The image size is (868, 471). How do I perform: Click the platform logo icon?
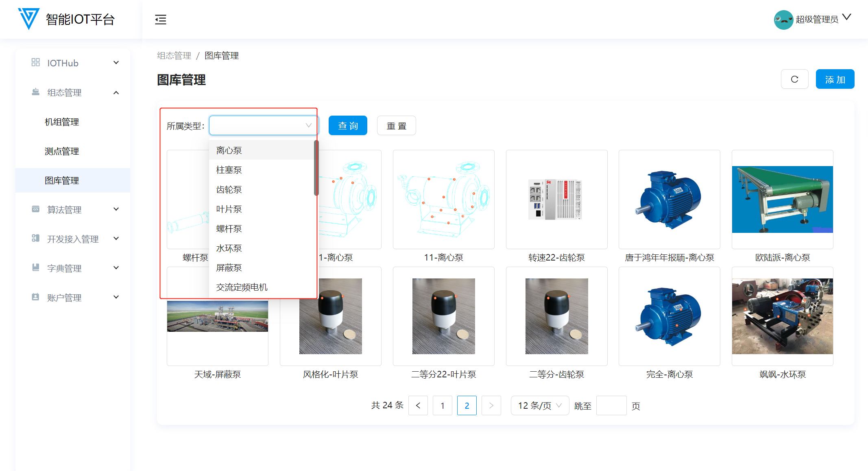28,19
